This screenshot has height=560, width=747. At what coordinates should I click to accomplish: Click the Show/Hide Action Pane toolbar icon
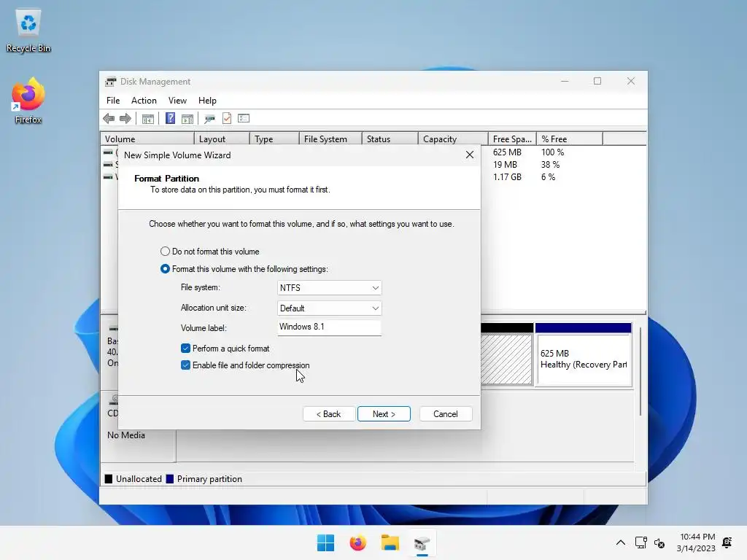[187, 119]
